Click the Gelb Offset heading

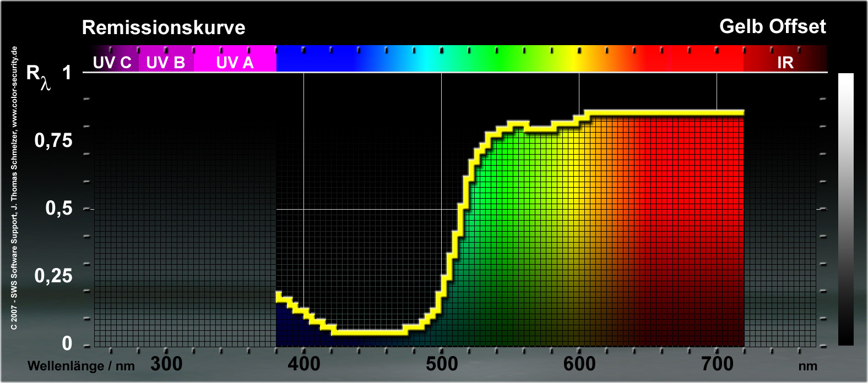coord(772,26)
